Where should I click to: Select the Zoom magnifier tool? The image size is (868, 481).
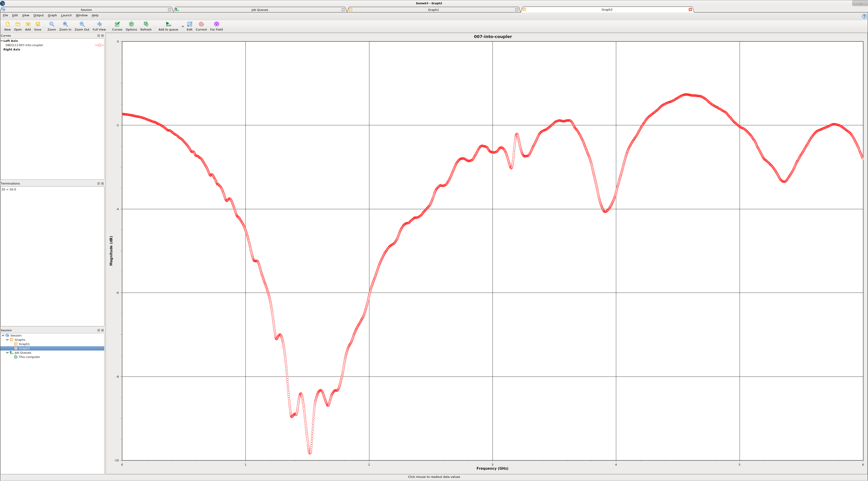coord(52,24)
